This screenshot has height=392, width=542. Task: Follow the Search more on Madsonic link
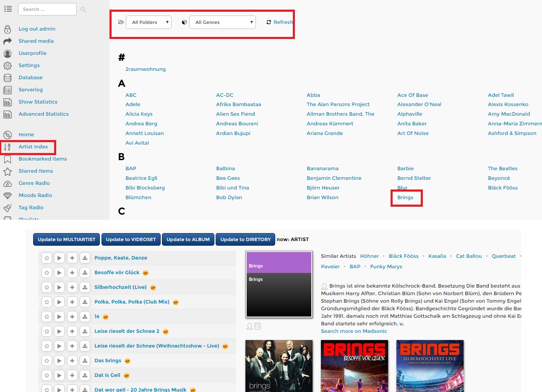pyautogui.click(x=354, y=331)
